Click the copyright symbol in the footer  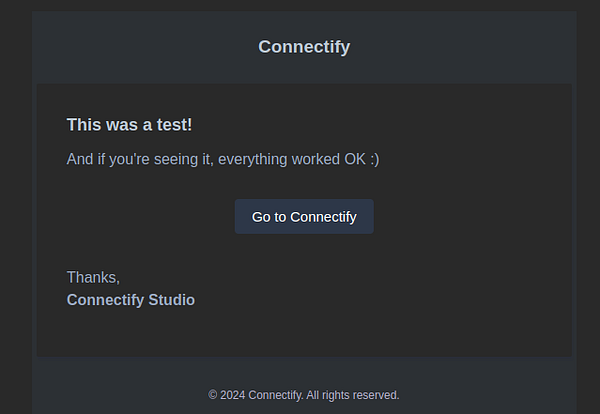pos(213,395)
